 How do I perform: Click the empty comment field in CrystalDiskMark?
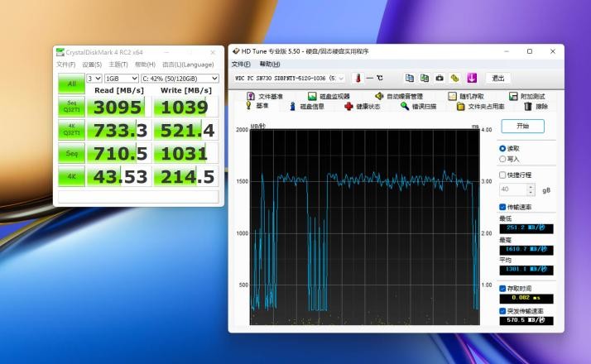click(x=138, y=196)
